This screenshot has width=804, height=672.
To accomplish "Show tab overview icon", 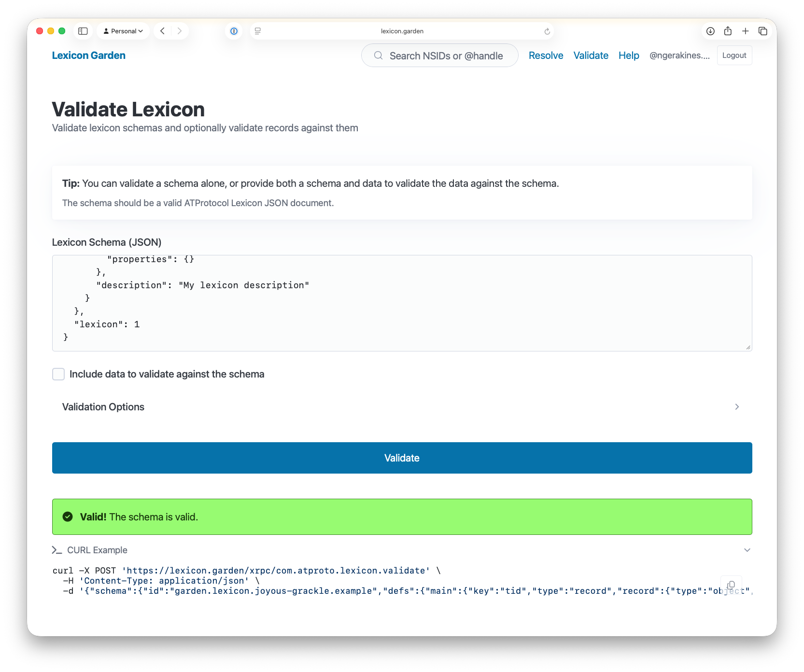I will (763, 31).
